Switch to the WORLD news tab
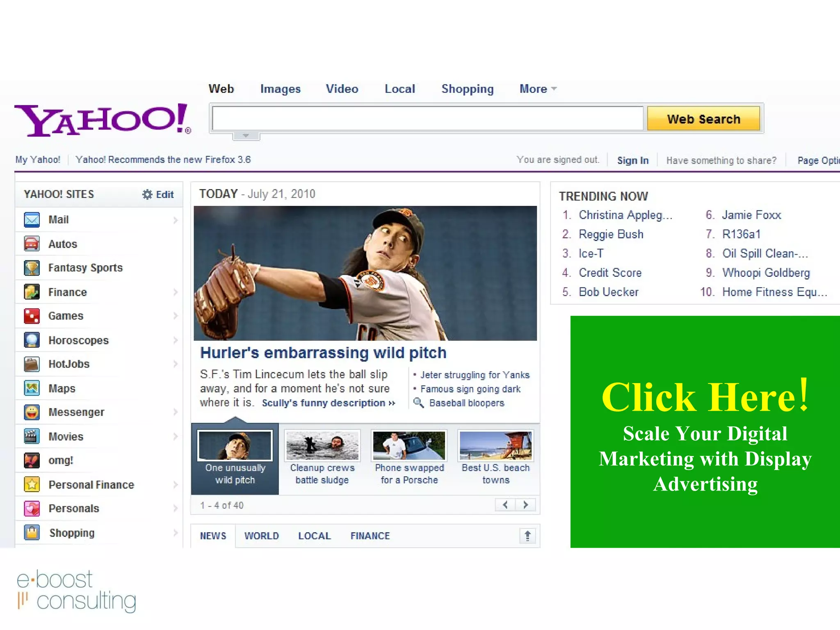 [x=262, y=536]
